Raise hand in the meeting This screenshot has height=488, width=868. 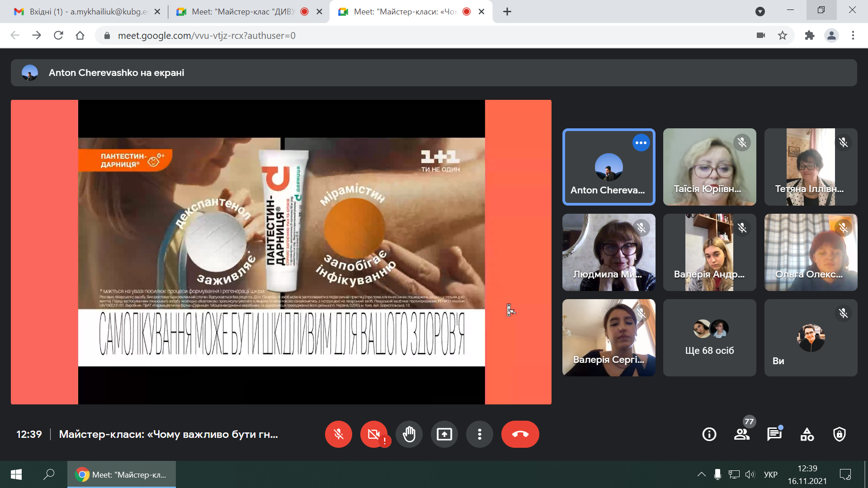(409, 434)
